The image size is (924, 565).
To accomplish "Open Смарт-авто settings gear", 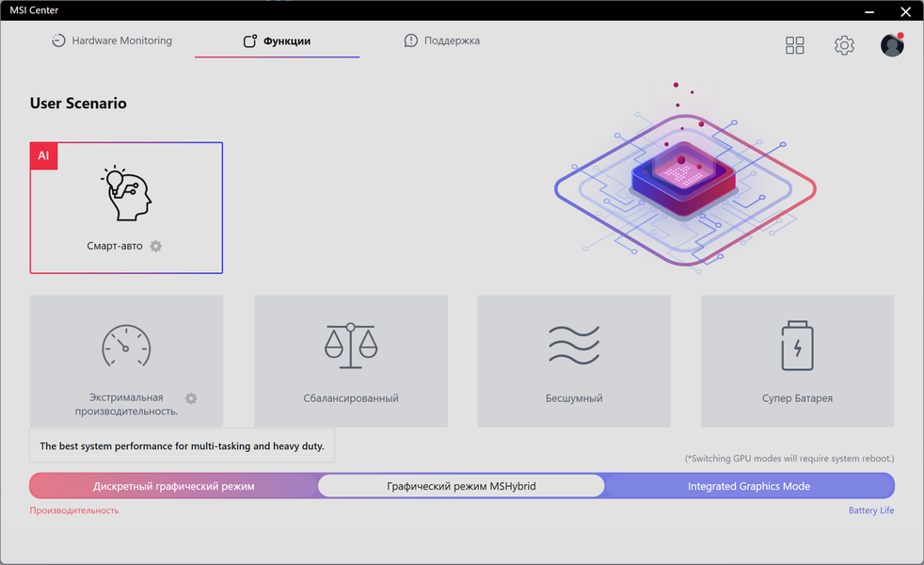I will tap(155, 246).
